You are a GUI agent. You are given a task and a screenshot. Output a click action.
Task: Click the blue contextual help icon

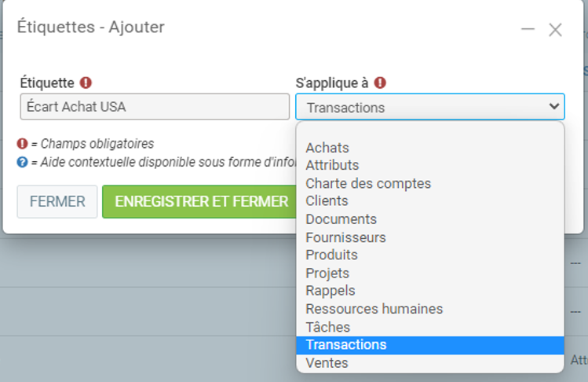point(23,162)
